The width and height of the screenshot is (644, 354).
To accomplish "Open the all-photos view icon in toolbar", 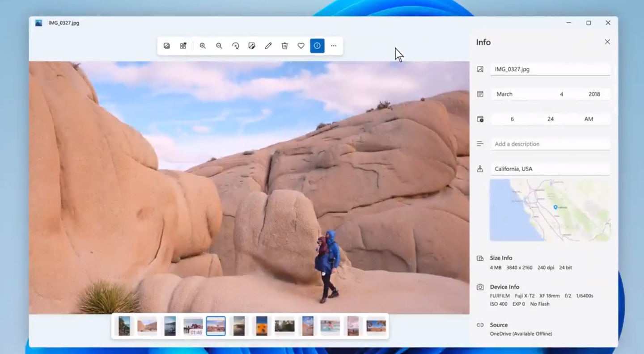I will [167, 46].
